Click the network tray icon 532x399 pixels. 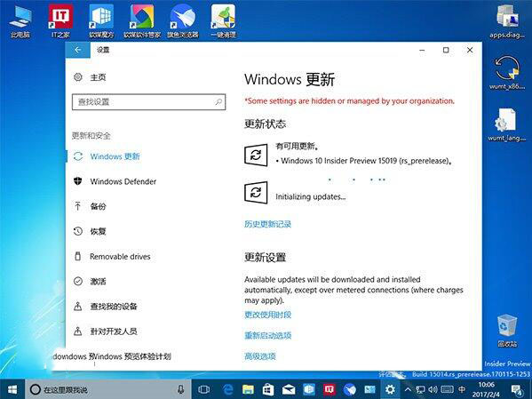click(420, 389)
